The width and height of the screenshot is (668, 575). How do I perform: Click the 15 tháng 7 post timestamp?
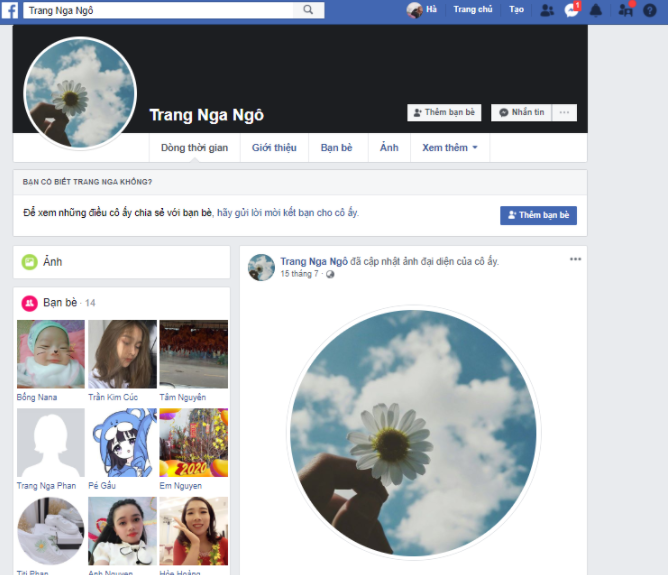[299, 274]
